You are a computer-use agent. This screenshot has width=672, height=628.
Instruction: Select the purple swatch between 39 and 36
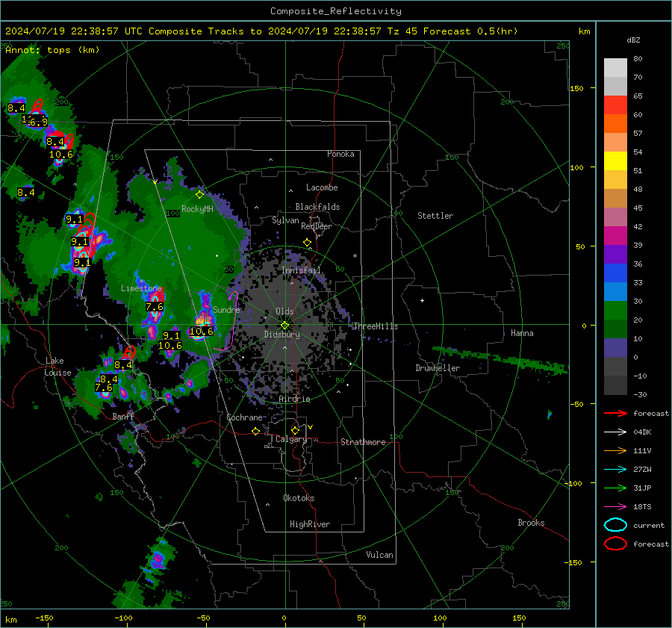pos(615,255)
